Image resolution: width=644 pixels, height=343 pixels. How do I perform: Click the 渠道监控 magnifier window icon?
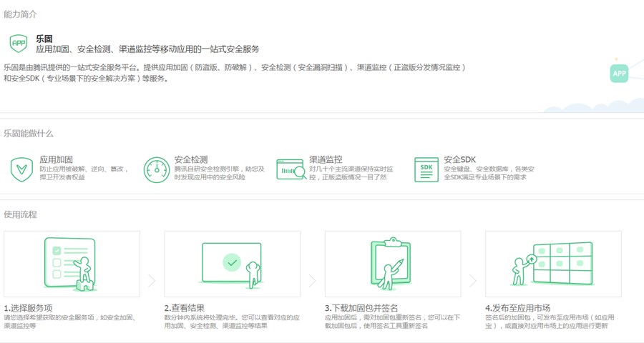click(x=291, y=169)
